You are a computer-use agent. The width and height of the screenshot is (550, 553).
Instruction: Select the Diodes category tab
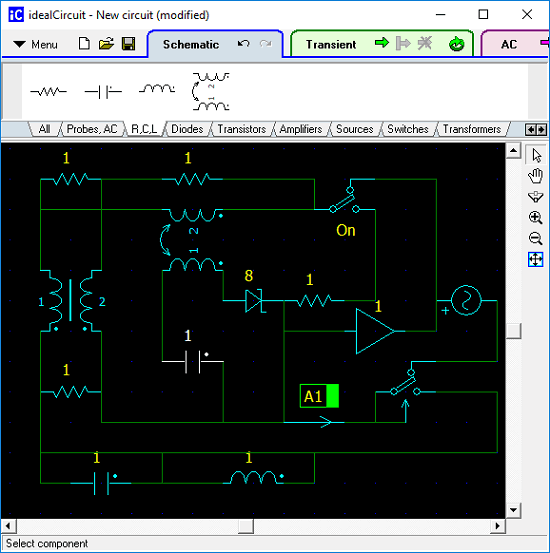point(187,129)
